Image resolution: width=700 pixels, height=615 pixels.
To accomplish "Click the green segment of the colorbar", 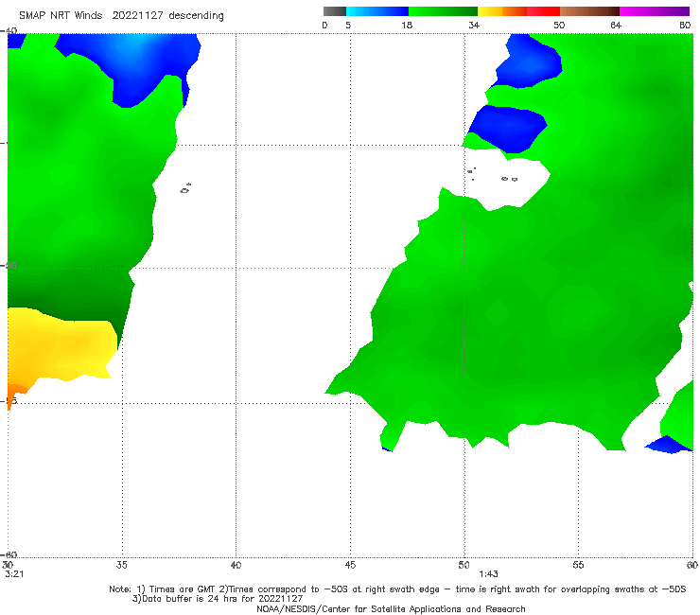I will [443, 11].
